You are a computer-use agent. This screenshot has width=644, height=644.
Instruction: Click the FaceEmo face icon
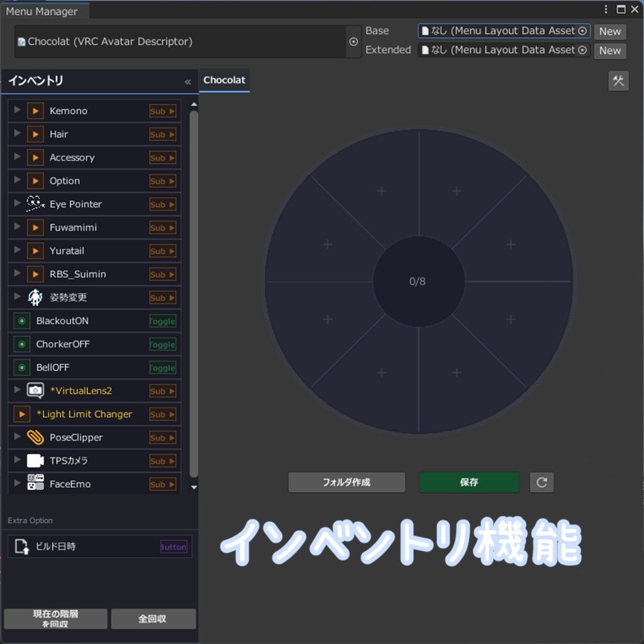tap(36, 484)
